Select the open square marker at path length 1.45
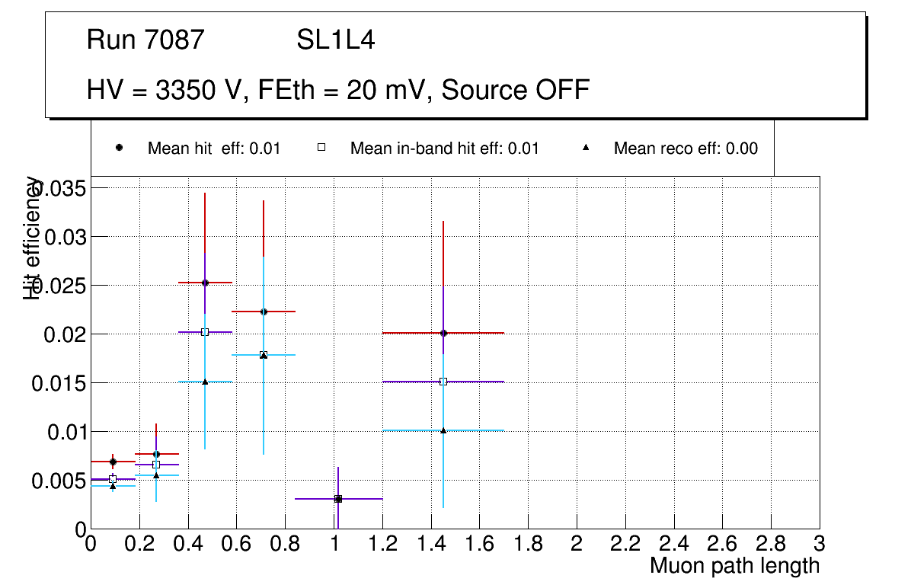Screen dimensions: 911x588 pyautogui.click(x=443, y=382)
